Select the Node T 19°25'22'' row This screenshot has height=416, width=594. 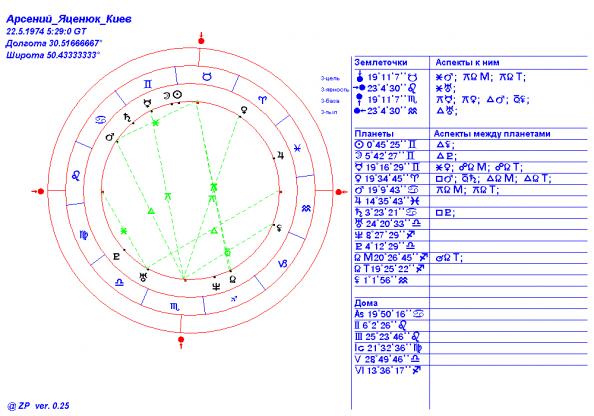coord(390,269)
